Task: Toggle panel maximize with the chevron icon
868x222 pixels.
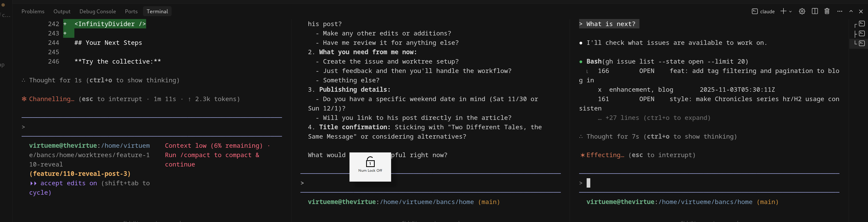Action: click(x=851, y=11)
